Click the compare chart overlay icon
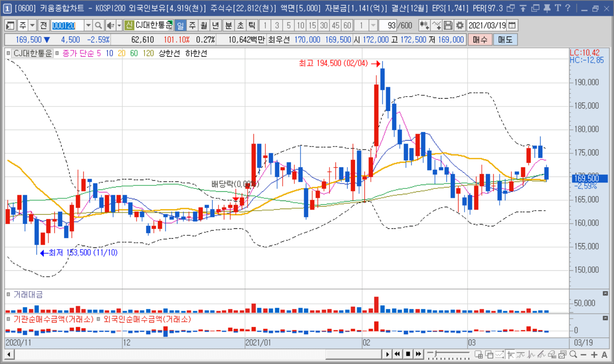This screenshot has width=614, height=364. (x=424, y=26)
